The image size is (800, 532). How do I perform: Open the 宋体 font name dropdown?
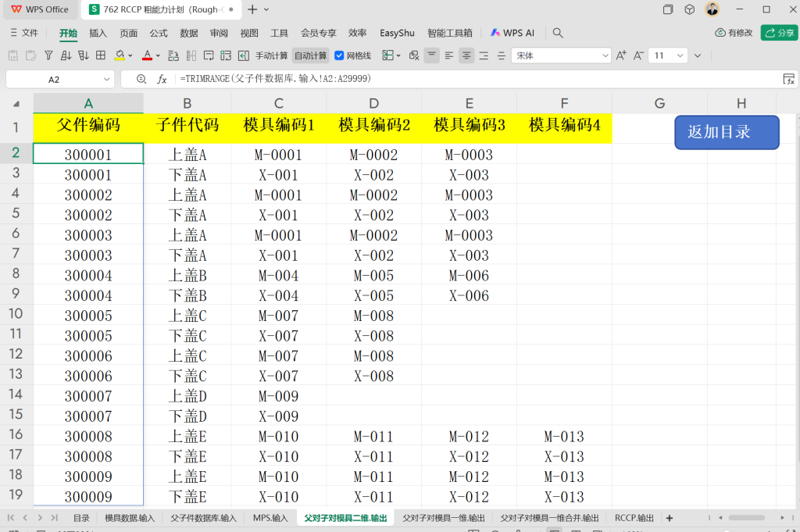point(605,55)
